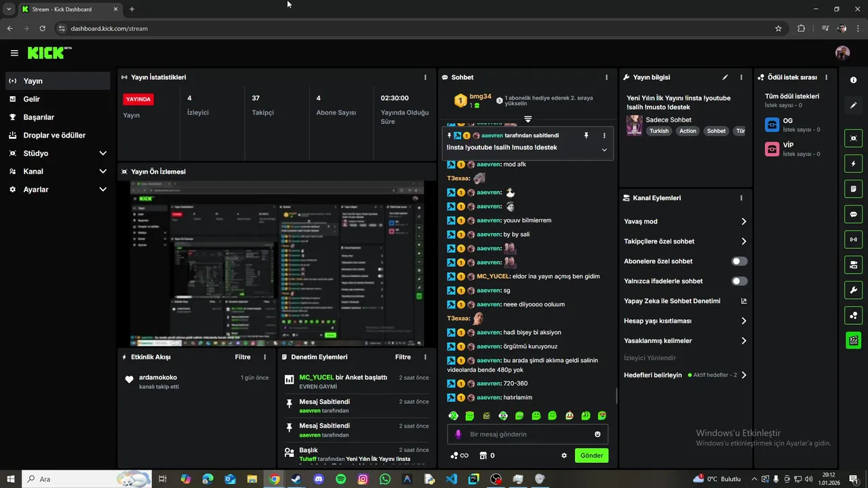Expand the pinned message chevron
Screen dimensions: 868x488
click(x=604, y=150)
